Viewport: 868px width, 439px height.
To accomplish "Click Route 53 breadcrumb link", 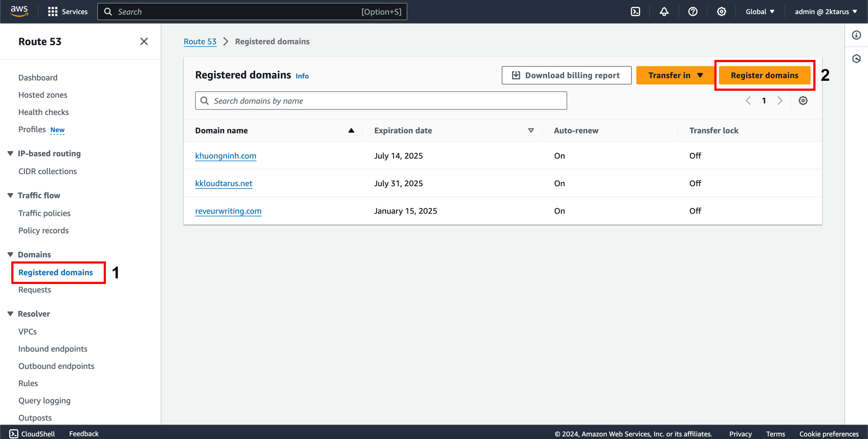I will pos(200,41).
